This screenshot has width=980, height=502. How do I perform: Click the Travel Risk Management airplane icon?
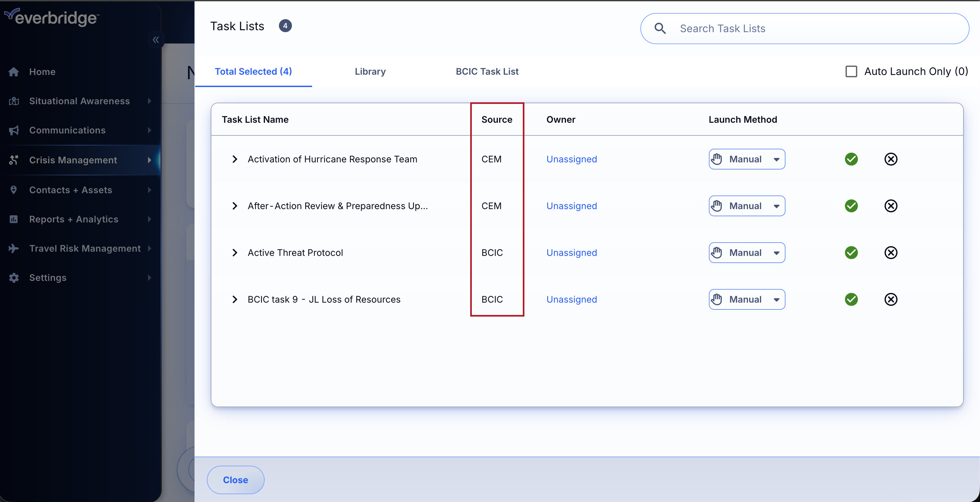click(x=14, y=248)
